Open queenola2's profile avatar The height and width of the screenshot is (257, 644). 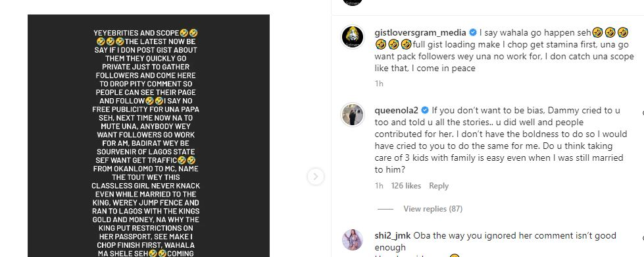coord(353,114)
